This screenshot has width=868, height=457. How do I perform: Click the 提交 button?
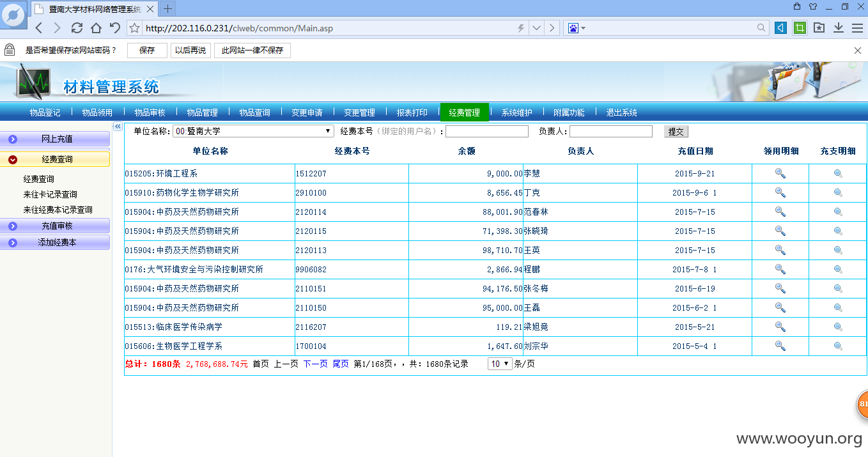pyautogui.click(x=676, y=132)
